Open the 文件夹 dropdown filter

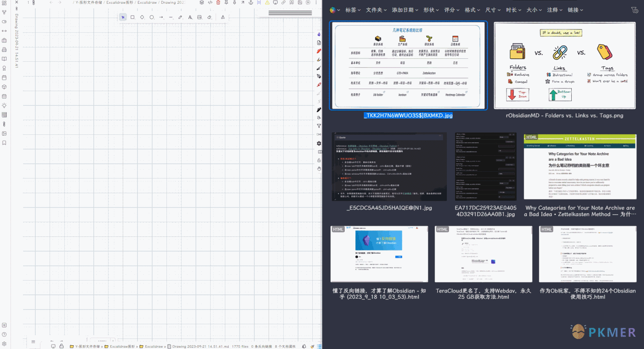(376, 10)
